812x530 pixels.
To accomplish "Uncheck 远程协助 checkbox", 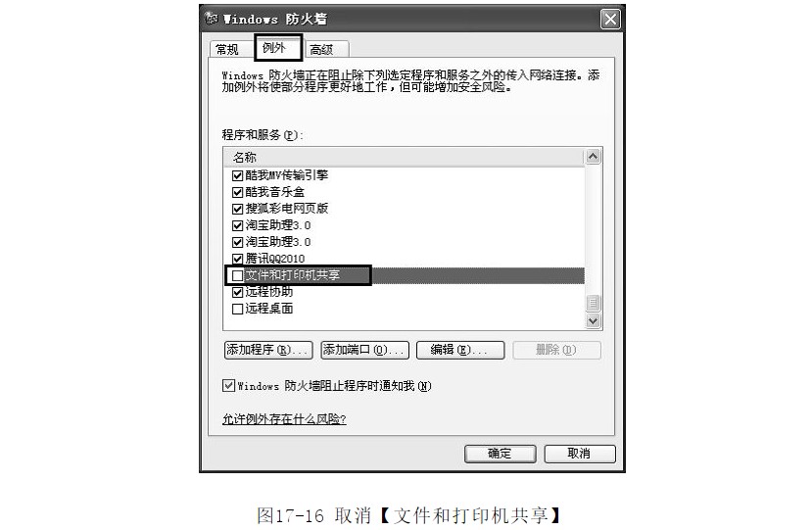I will [x=238, y=292].
